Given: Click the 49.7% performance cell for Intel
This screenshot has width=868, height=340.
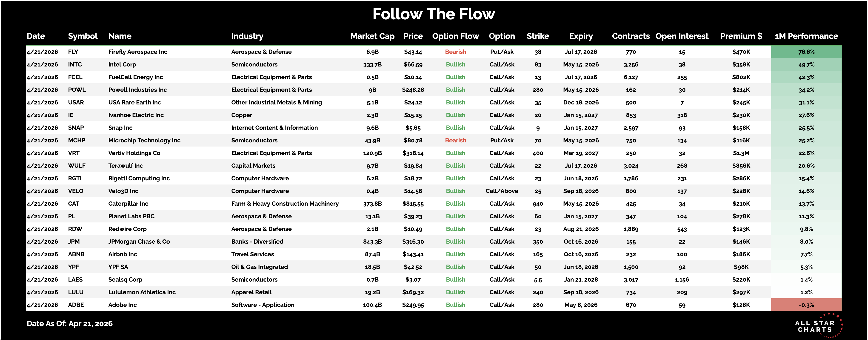Looking at the screenshot, I should pos(806,65).
